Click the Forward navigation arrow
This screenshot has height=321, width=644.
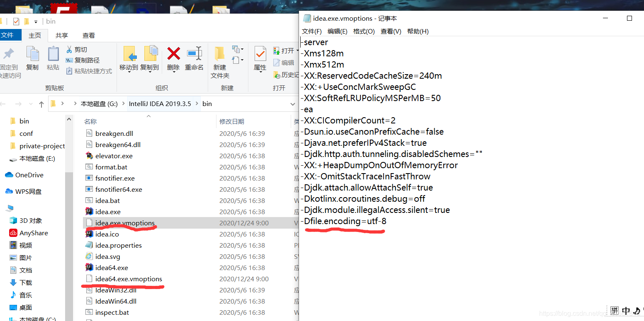(18, 104)
